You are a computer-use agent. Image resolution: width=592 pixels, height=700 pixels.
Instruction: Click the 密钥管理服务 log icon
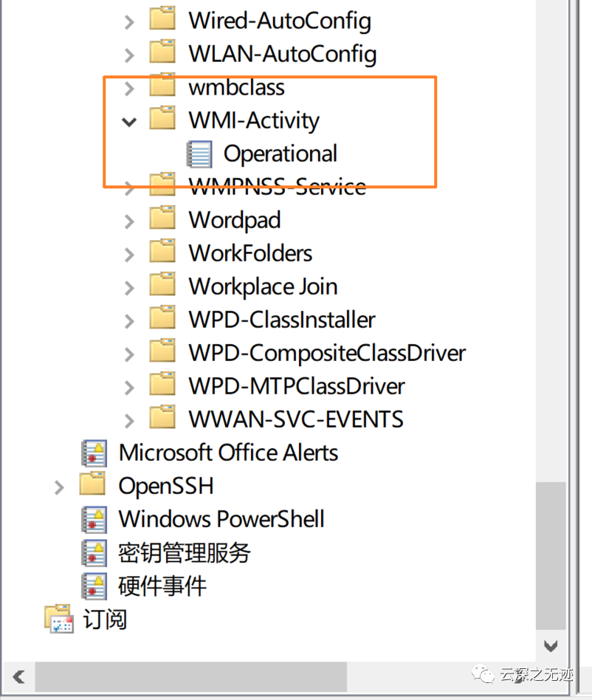(x=94, y=552)
